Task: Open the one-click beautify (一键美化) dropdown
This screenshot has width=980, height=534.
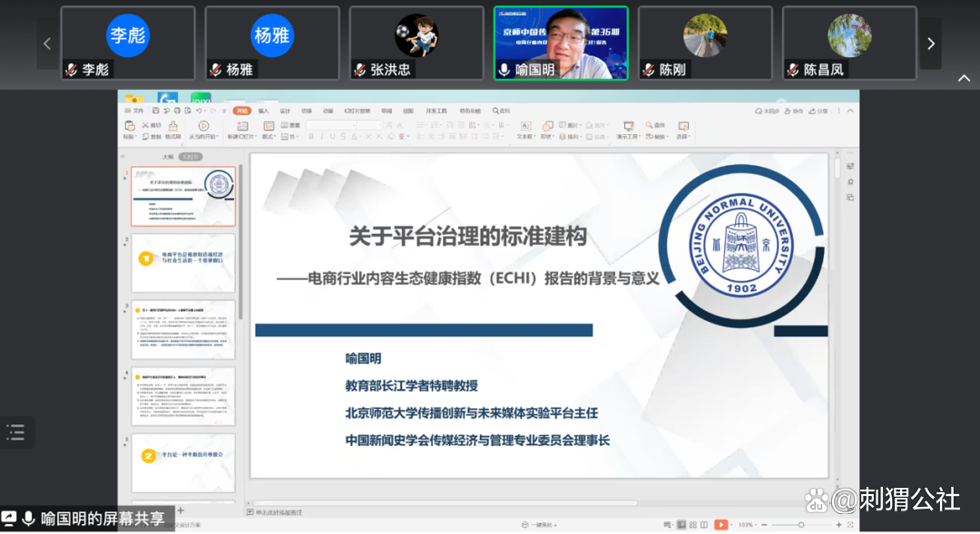Action: [x=539, y=525]
